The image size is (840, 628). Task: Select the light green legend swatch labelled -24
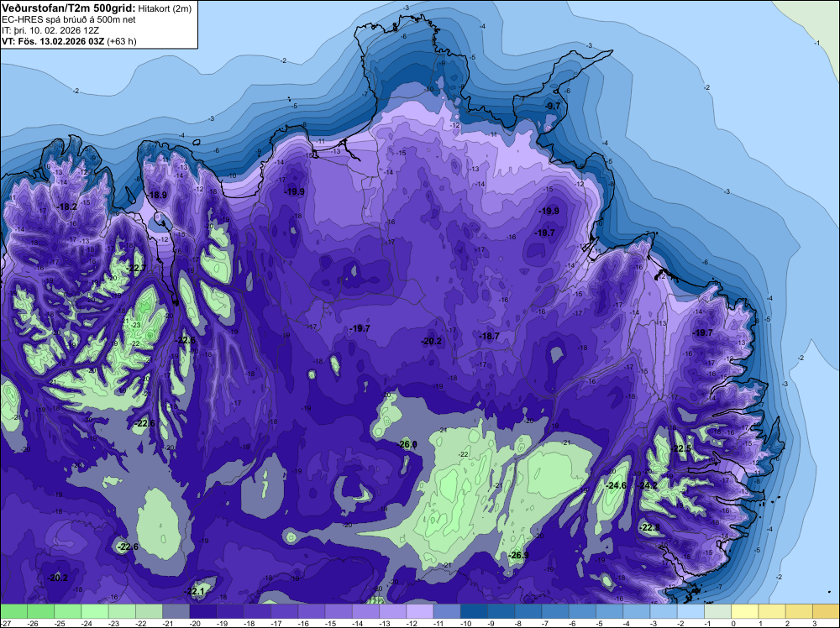pos(95,611)
